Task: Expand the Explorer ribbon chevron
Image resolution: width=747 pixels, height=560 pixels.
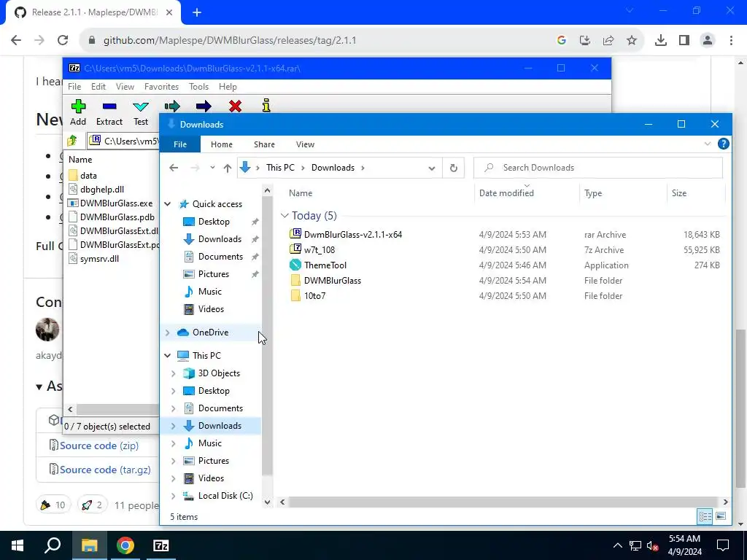Action: [x=708, y=144]
